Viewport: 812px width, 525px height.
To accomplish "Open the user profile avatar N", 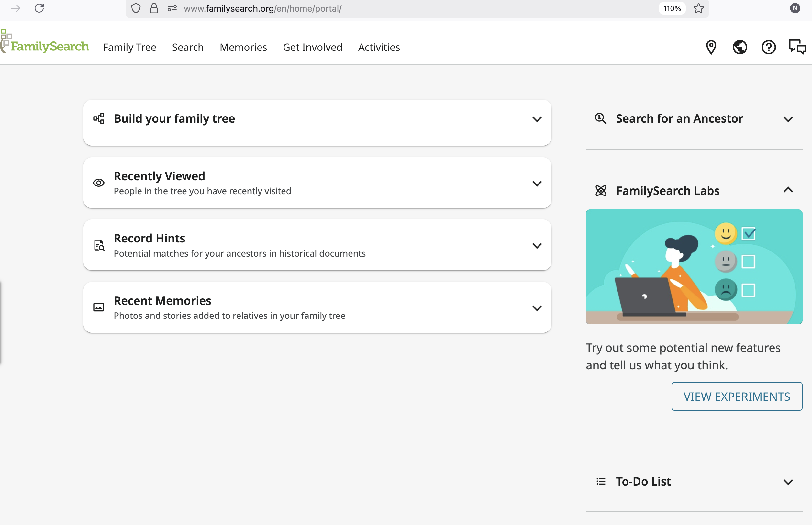I will tap(795, 8).
